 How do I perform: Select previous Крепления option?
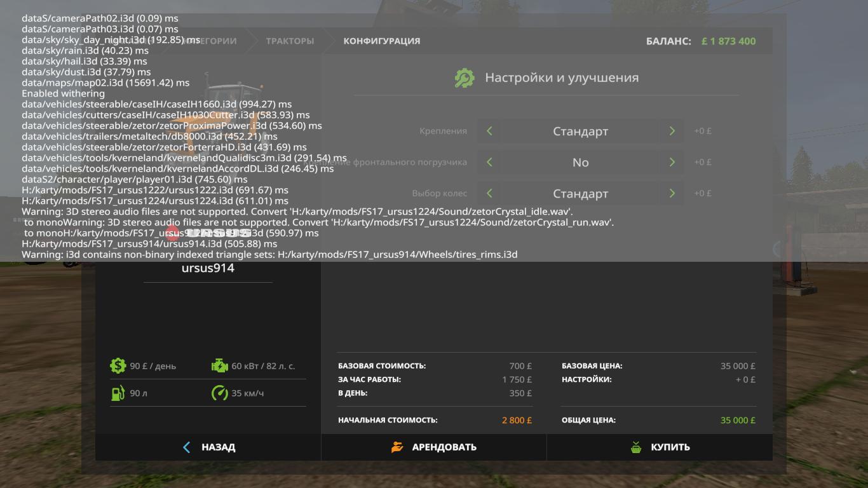pyautogui.click(x=489, y=132)
